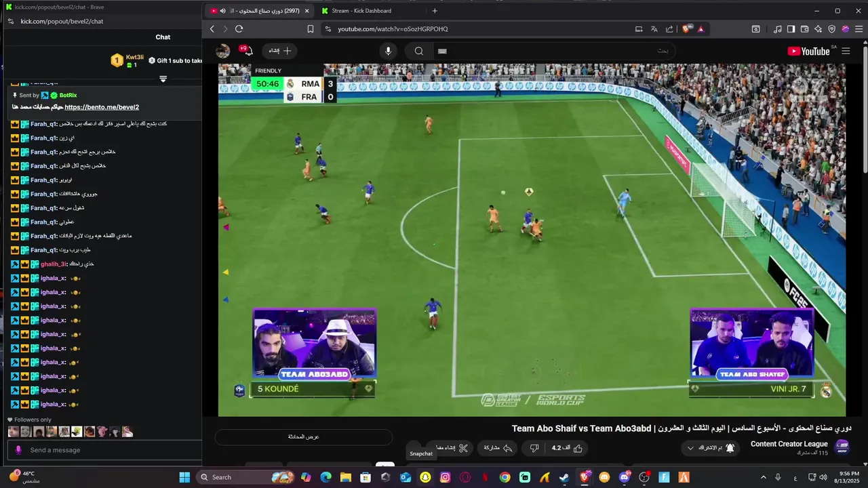The width and height of the screenshot is (868, 488).
Task: Open Brave Wallet icon in toolbar
Action: click(x=804, y=29)
